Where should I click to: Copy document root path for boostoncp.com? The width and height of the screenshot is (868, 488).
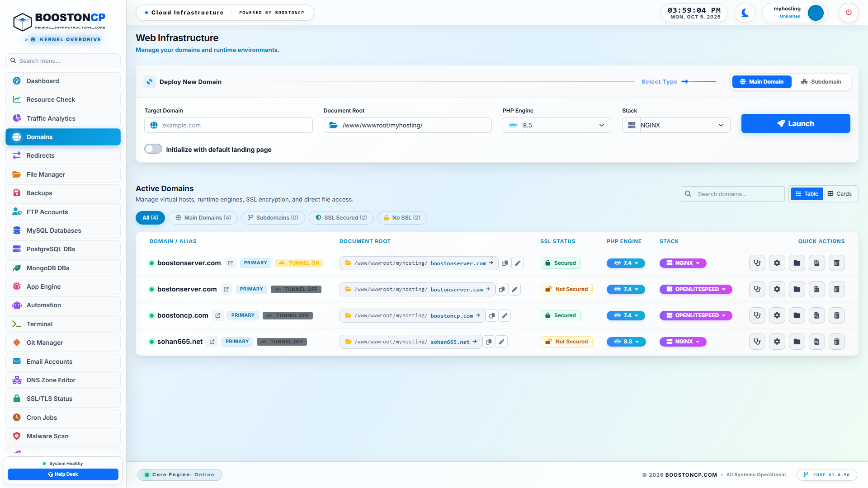coord(492,315)
